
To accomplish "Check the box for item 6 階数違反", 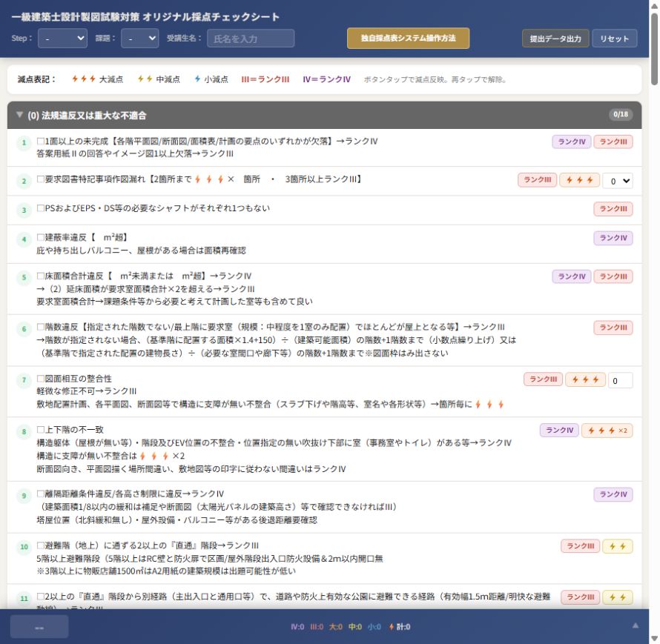I will point(40,326).
